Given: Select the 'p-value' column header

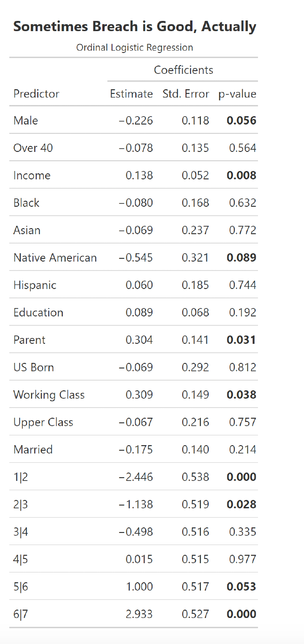Looking at the screenshot, I should 237,94.
